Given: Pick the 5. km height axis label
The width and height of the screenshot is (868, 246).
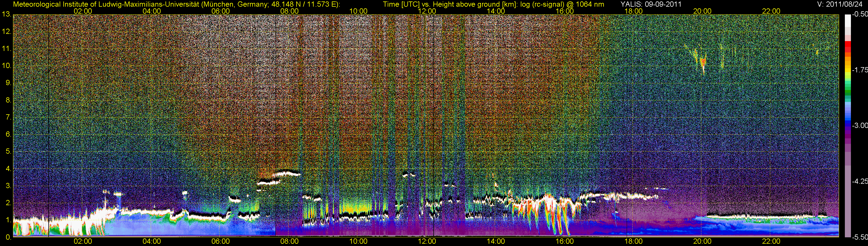Looking at the screenshot, I should tap(8, 152).
